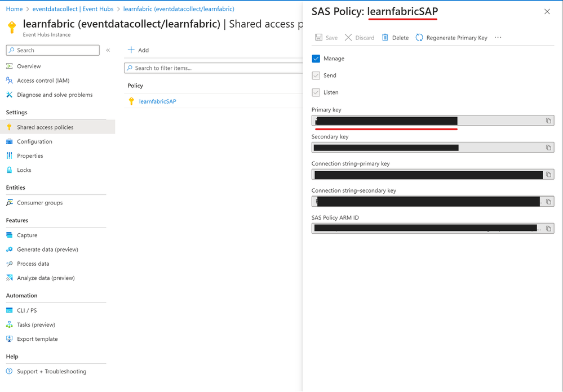Click the Configuration toolbox icon
The image size is (563, 392).
tap(10, 141)
